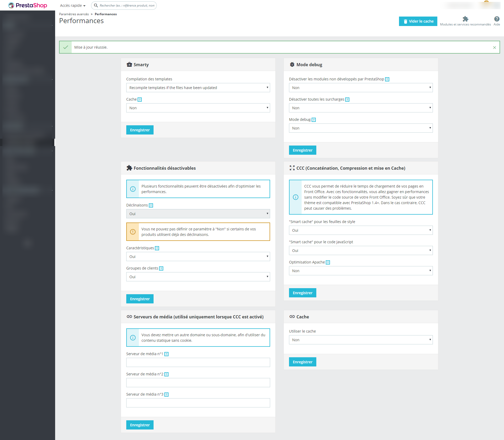
Task: Open the Caractéristiques dropdown
Action: [x=198, y=257]
